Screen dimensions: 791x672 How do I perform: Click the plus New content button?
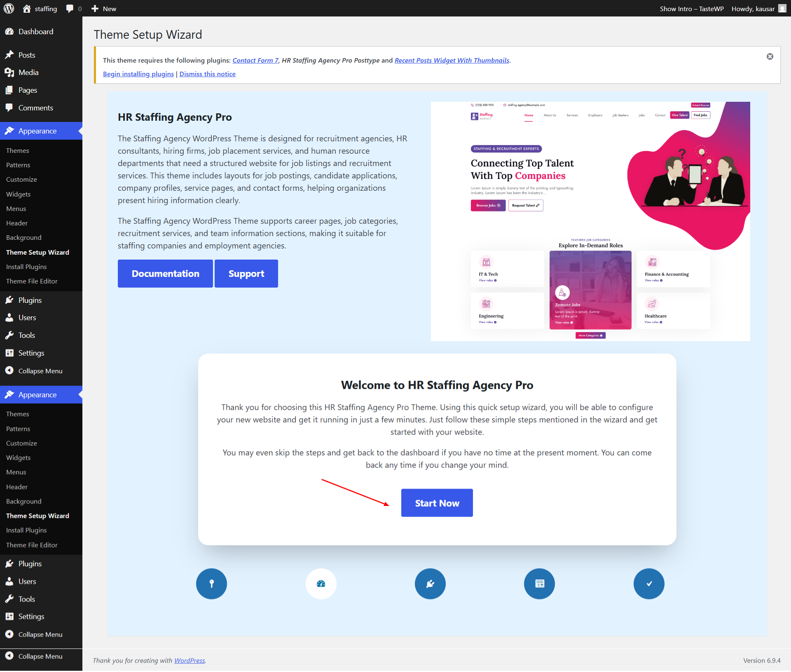(x=104, y=9)
